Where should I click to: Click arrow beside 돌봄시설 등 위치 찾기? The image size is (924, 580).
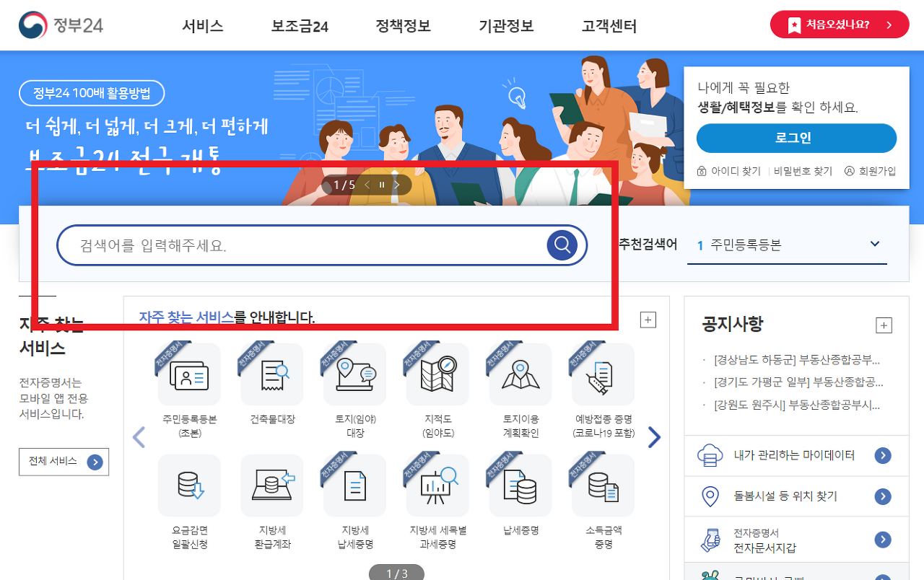coord(883,496)
